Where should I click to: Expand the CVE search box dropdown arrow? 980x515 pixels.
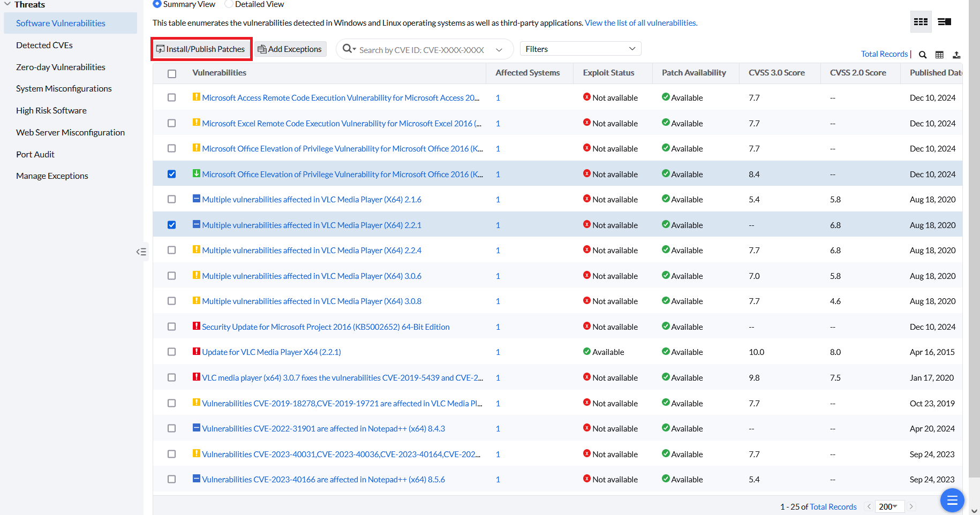[499, 50]
